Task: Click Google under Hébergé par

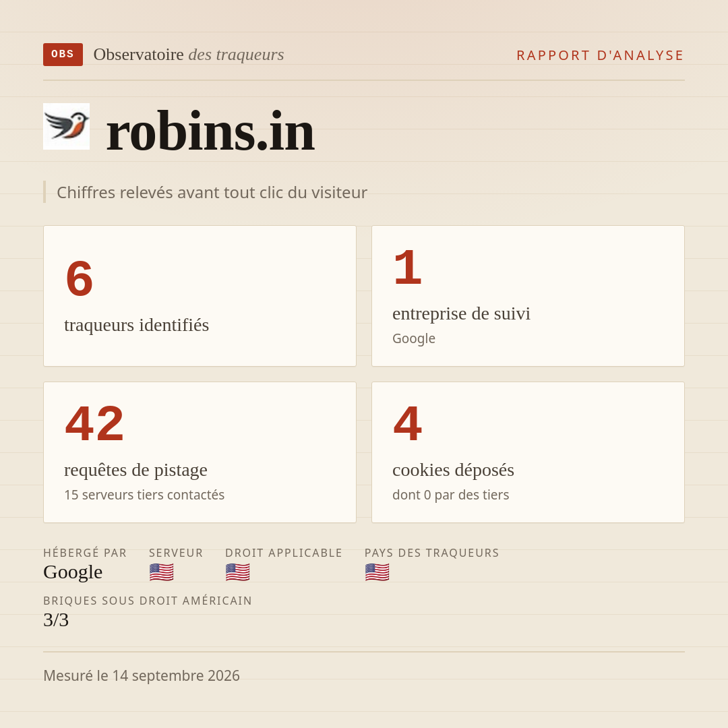Action: coord(73,572)
